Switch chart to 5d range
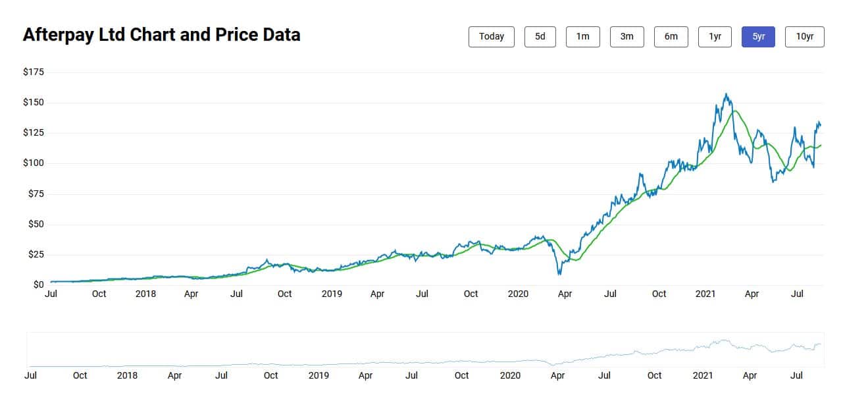Viewport: 868px width, 403px height. pos(540,37)
